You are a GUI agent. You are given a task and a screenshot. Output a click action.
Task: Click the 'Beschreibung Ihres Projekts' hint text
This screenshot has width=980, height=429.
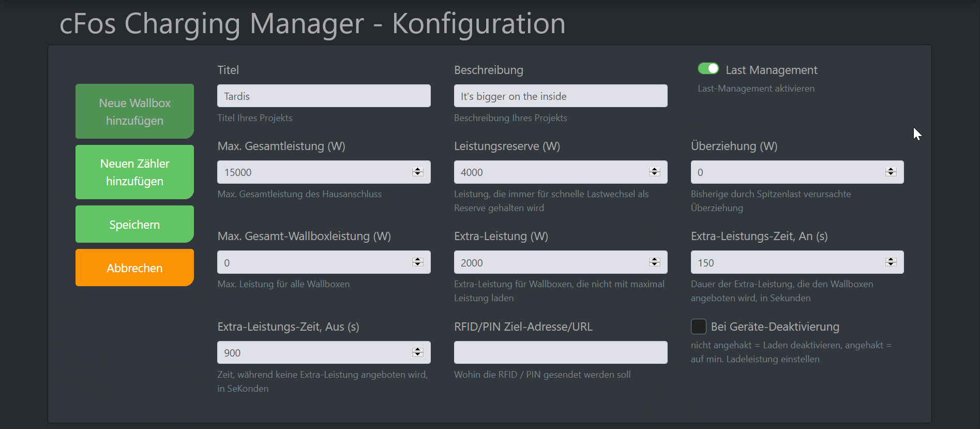point(510,118)
